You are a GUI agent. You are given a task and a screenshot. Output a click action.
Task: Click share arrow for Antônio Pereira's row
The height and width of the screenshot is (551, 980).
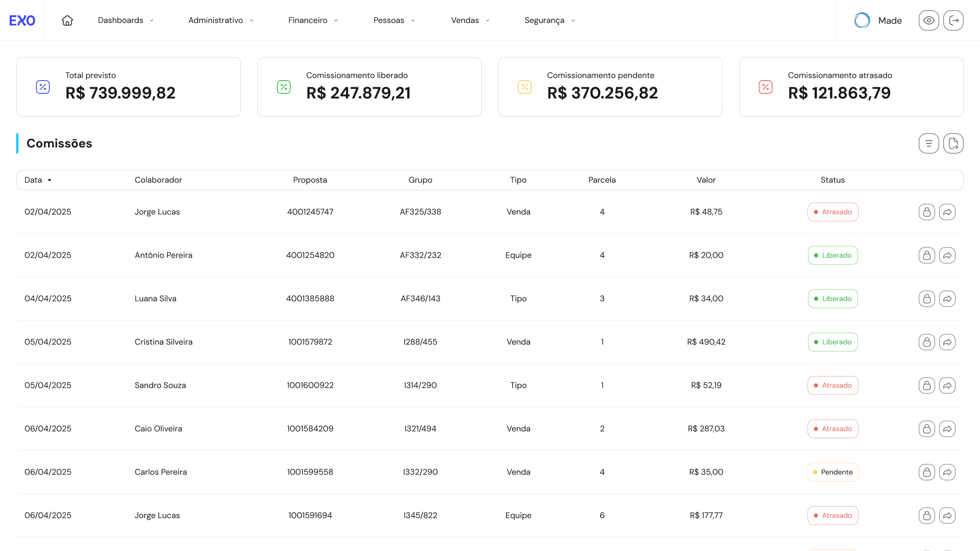pos(947,256)
